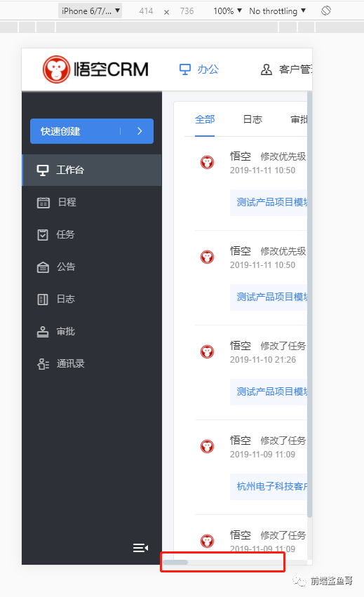364x597 pixels.
Task: Click avatar of the 2019-11-09 11:09 杭州 entry
Action: 207,446
